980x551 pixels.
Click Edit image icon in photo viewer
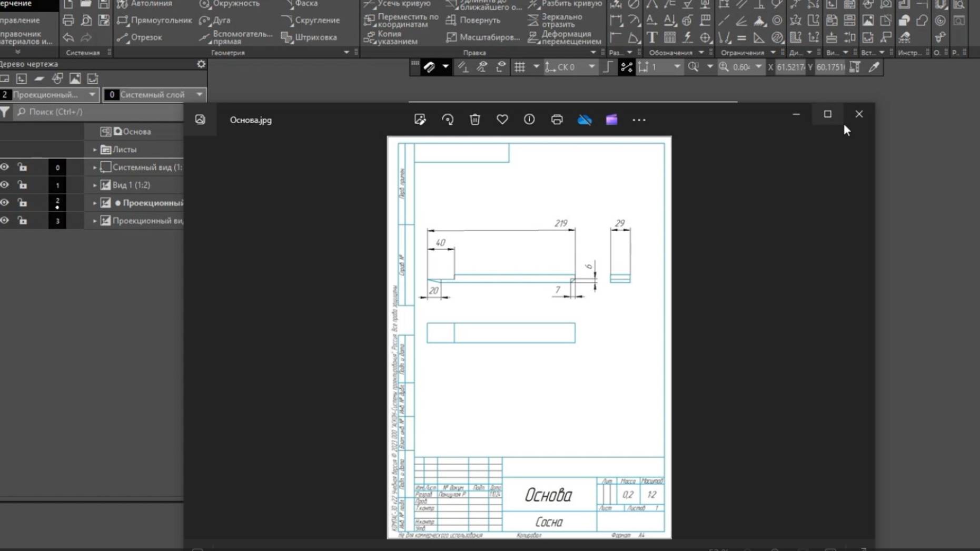click(420, 120)
